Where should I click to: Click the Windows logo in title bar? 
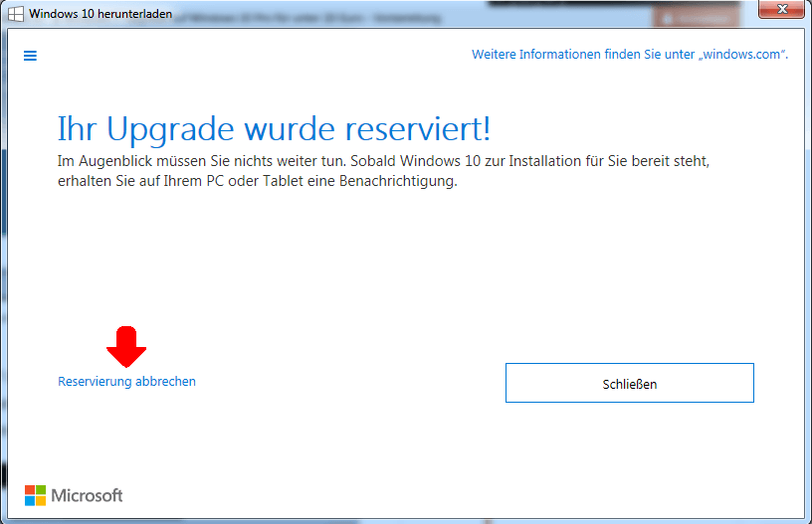[16, 14]
